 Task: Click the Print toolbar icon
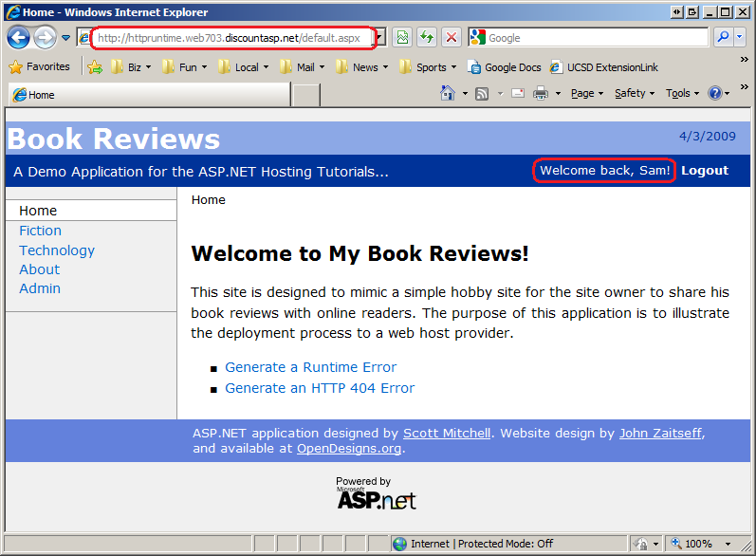pyautogui.click(x=541, y=93)
